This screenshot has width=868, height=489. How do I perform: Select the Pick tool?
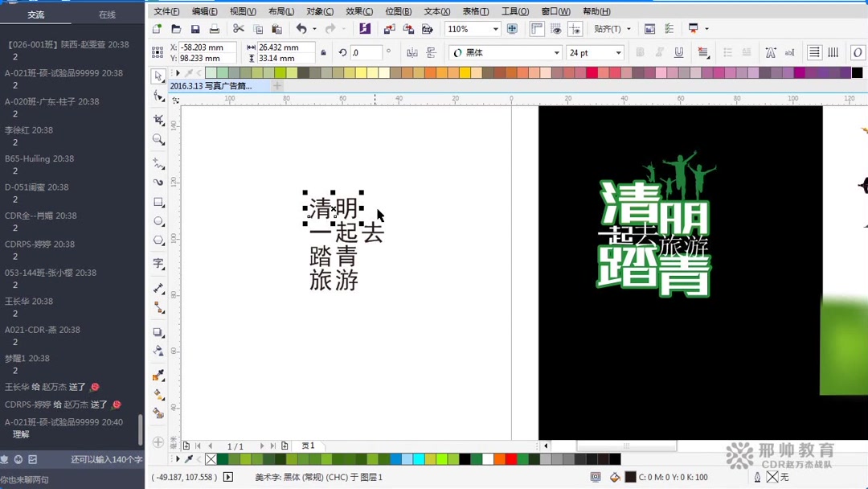pos(158,76)
